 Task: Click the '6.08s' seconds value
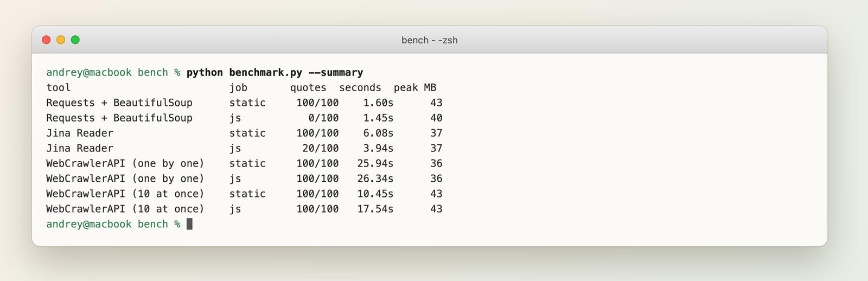coord(378,133)
